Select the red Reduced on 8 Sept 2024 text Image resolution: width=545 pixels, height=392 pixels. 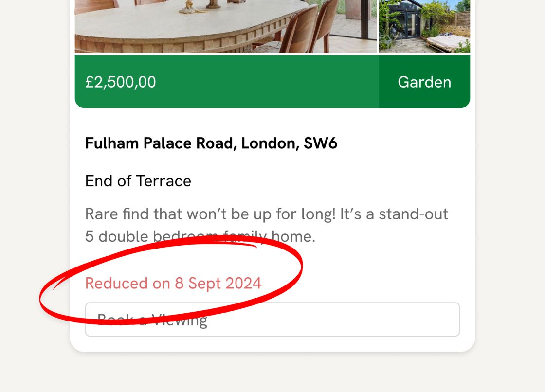173,283
